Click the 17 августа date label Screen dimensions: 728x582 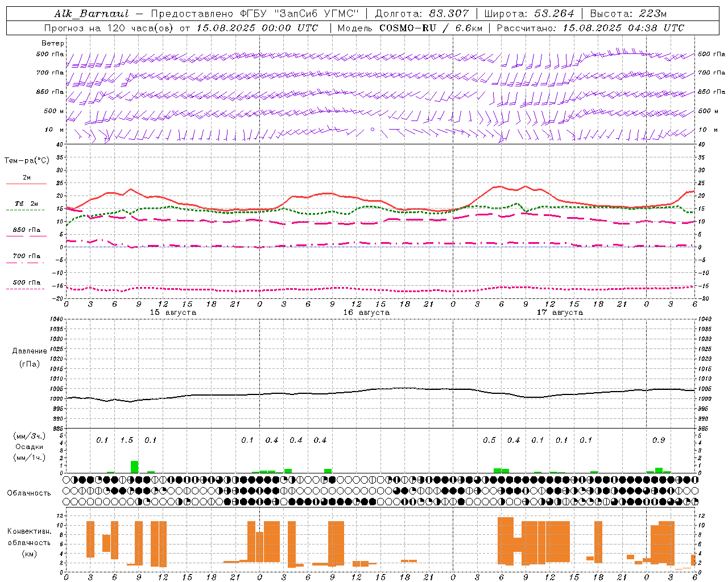560,313
